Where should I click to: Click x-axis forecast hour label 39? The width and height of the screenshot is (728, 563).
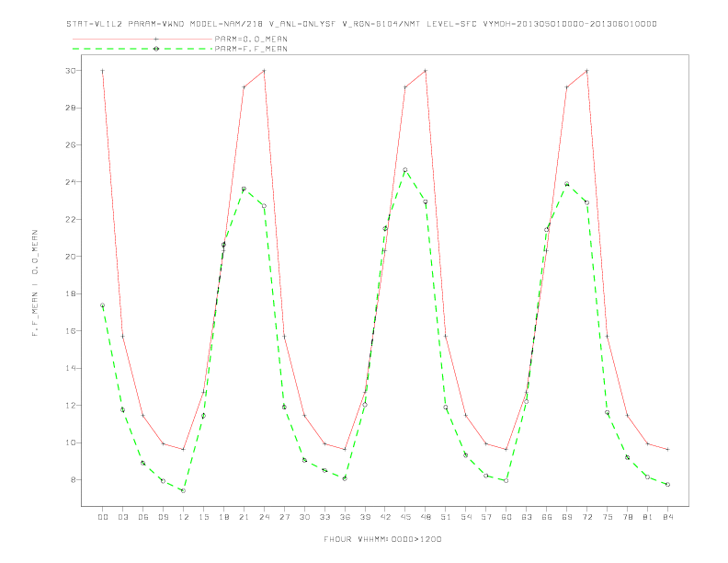click(x=365, y=517)
